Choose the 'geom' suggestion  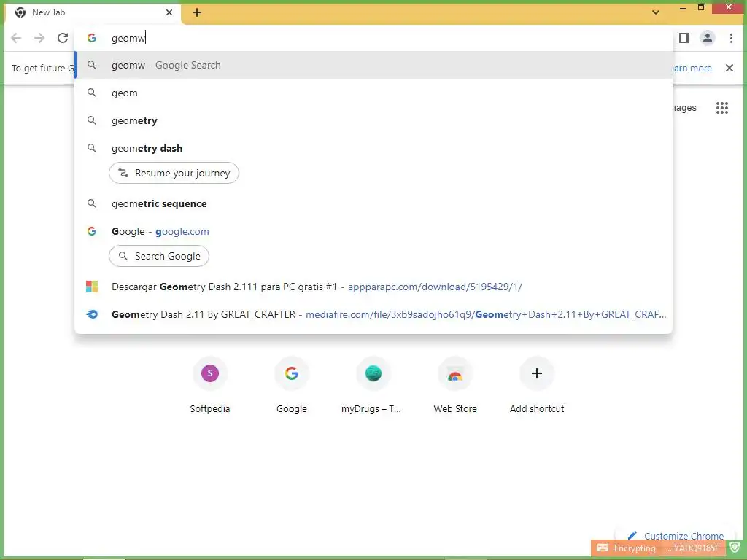pos(373,93)
